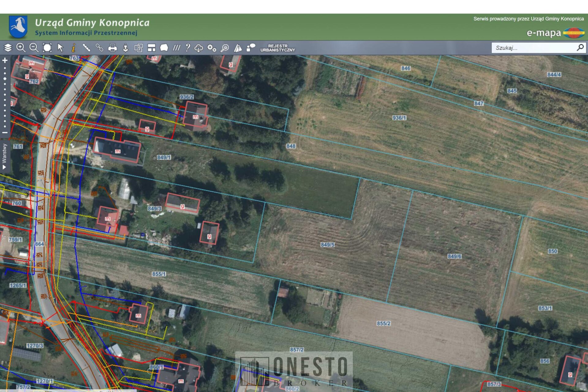Select the zoom out magnifier tool

click(x=34, y=48)
